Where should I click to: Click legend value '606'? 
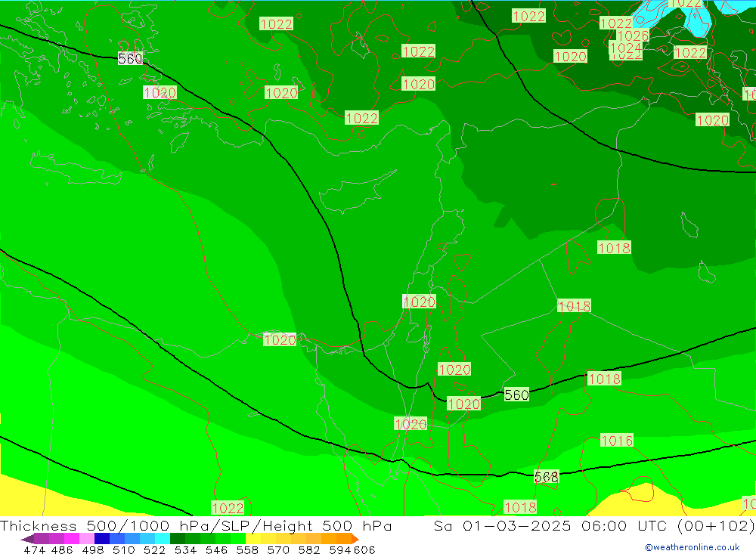click(364, 549)
